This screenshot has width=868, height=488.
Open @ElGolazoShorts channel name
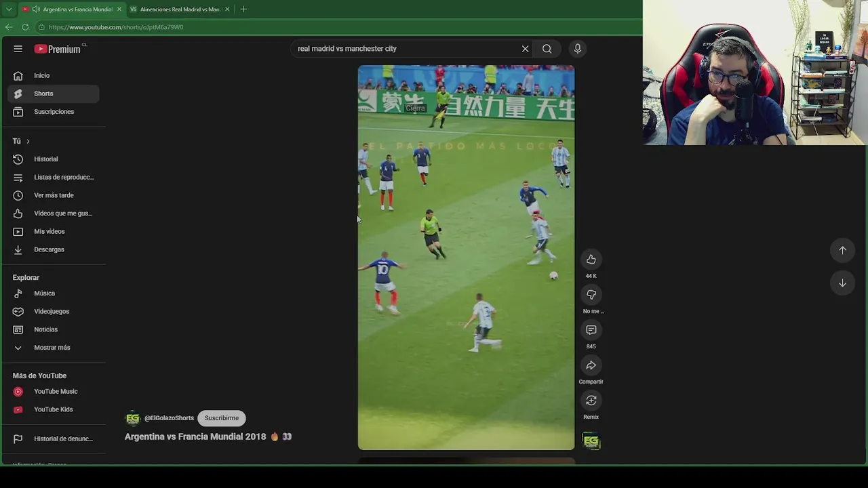tap(169, 418)
